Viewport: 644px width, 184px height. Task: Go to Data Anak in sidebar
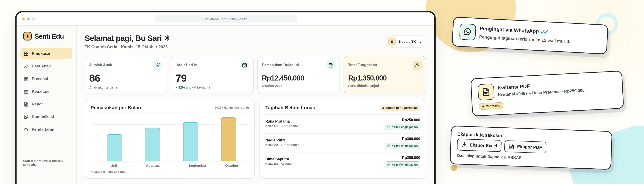click(46, 66)
